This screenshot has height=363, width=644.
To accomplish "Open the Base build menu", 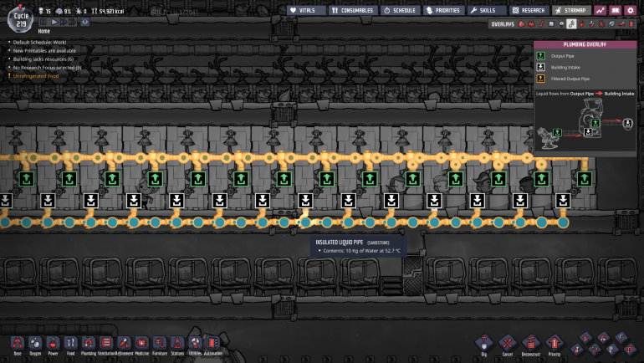I will [x=18, y=343].
